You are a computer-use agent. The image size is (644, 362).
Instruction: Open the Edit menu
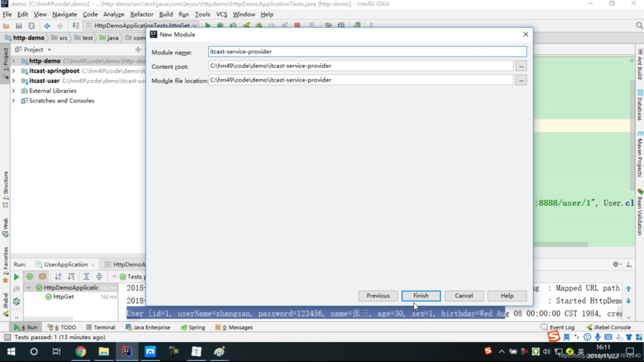pyautogui.click(x=22, y=14)
